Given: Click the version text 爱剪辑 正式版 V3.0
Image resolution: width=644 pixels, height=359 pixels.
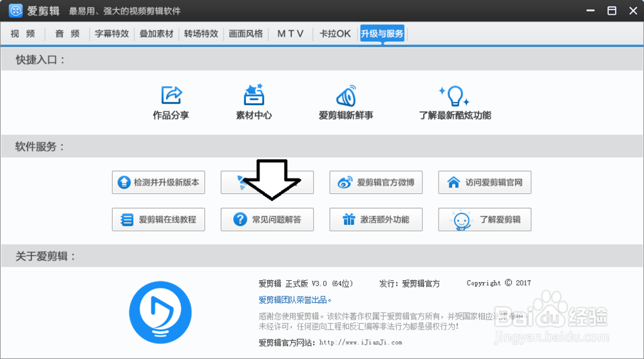Looking at the screenshot, I should (x=305, y=284).
